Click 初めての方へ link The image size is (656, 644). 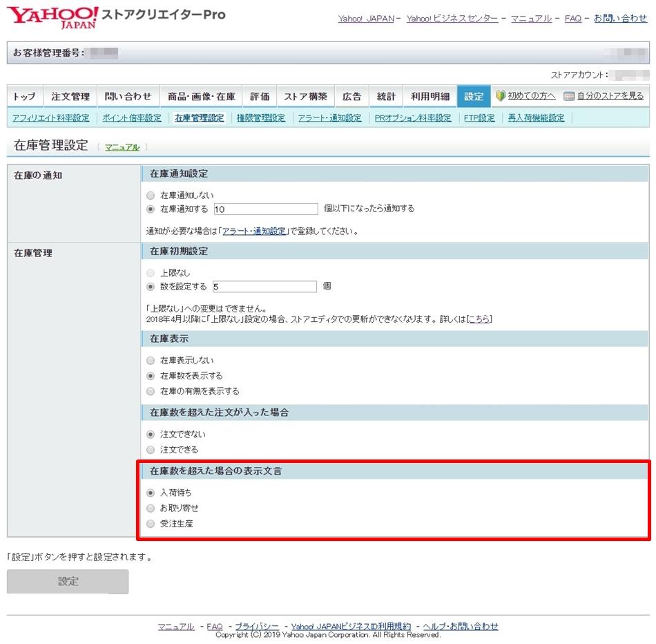coord(532,96)
